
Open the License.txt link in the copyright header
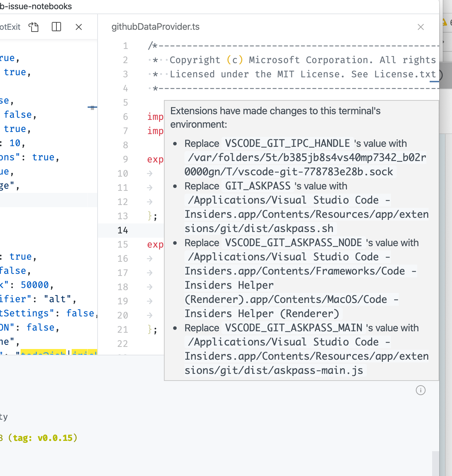[404, 74]
